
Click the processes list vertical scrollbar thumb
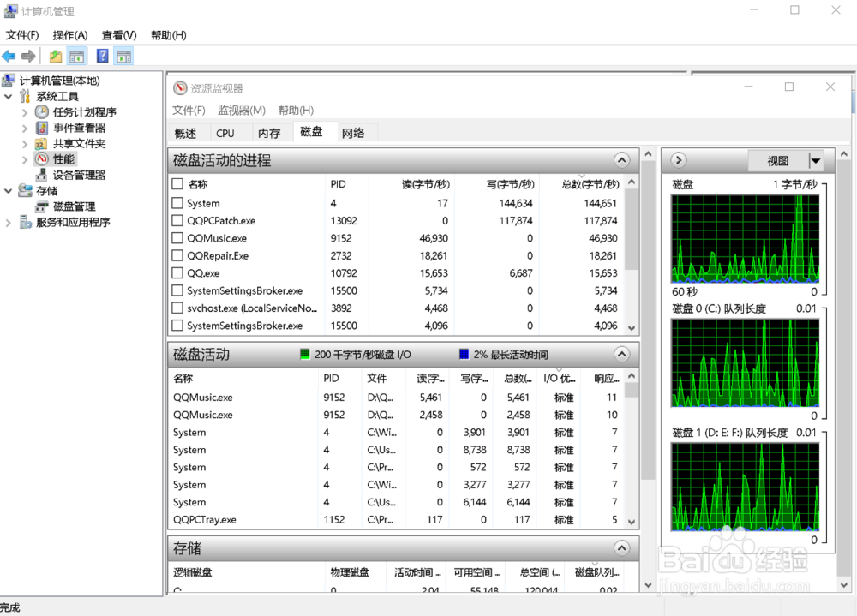632,230
